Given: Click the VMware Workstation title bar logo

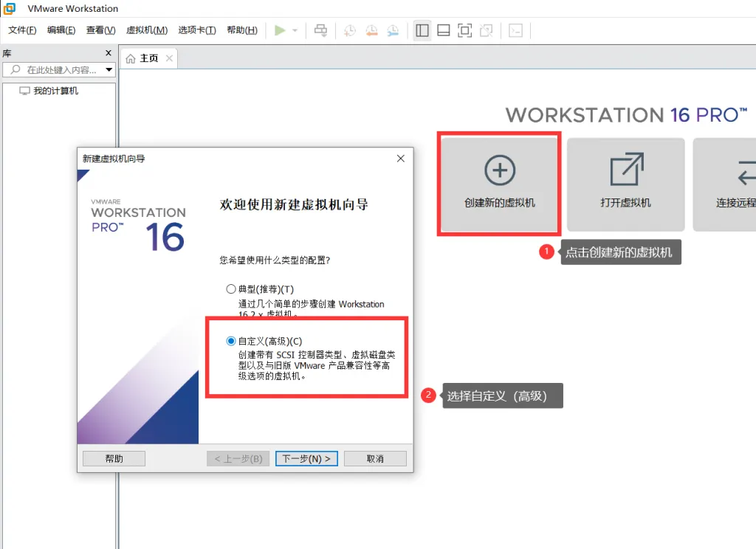Looking at the screenshot, I should (x=10, y=8).
